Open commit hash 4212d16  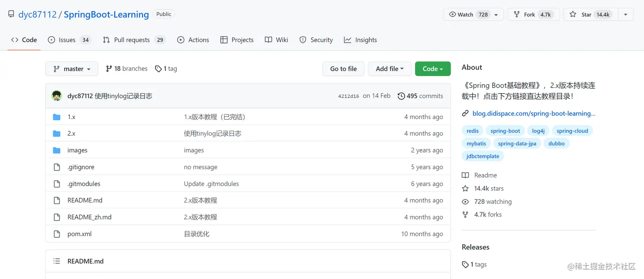tap(348, 96)
